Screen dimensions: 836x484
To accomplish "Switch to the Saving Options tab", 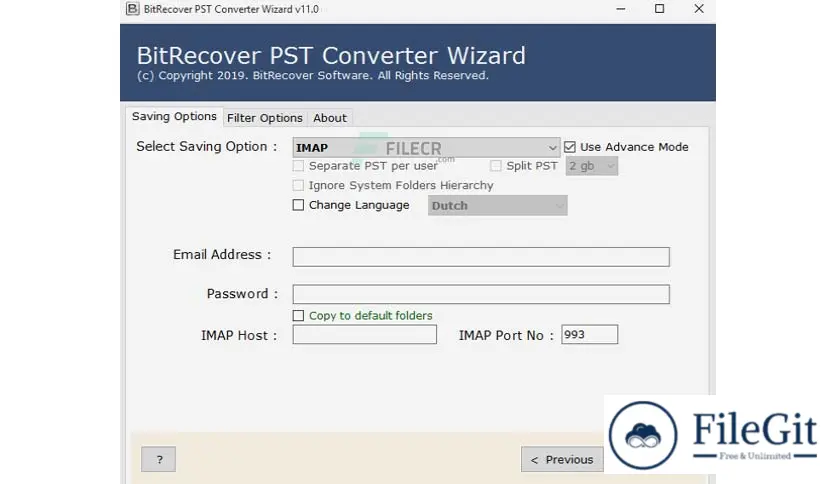I will coord(174,116).
